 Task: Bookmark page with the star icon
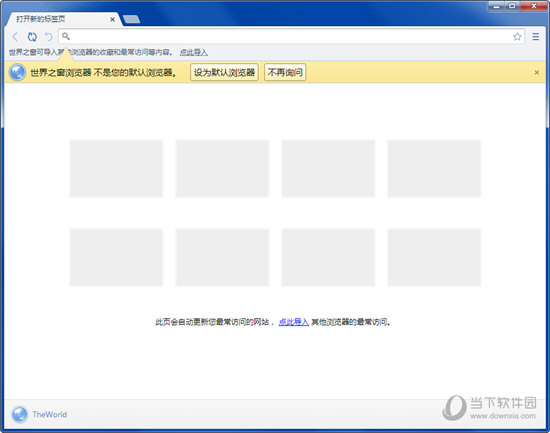pyautogui.click(x=517, y=36)
